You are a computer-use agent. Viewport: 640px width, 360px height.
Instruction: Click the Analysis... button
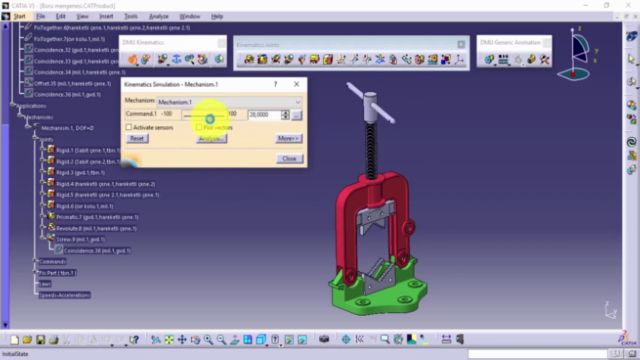211,138
